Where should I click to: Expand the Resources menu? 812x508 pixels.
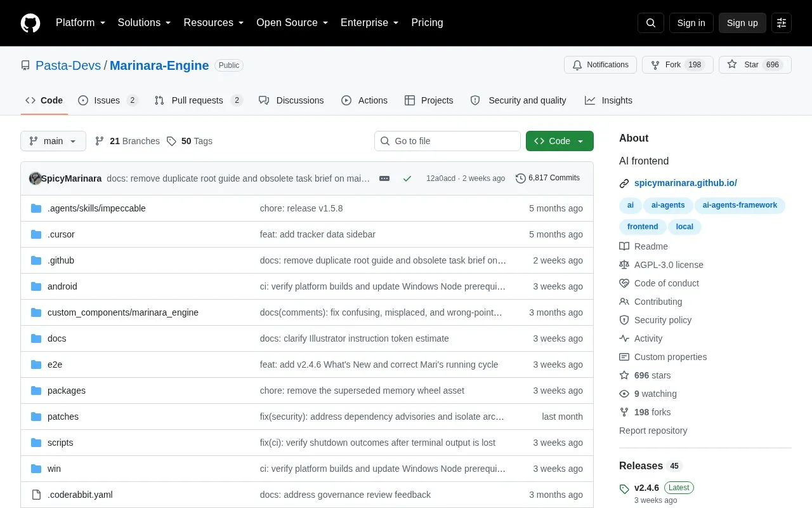[x=214, y=23]
